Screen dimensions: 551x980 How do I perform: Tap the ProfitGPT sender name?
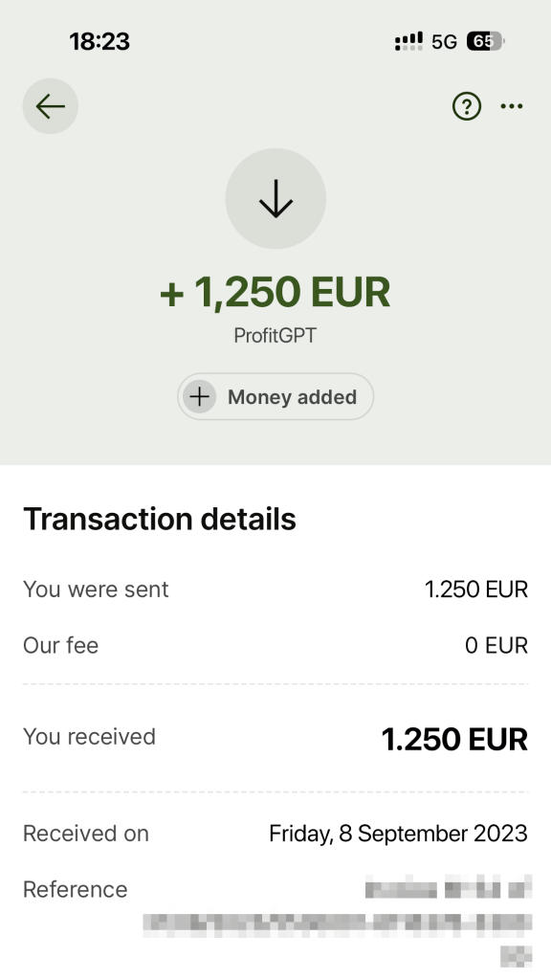pyautogui.click(x=275, y=336)
